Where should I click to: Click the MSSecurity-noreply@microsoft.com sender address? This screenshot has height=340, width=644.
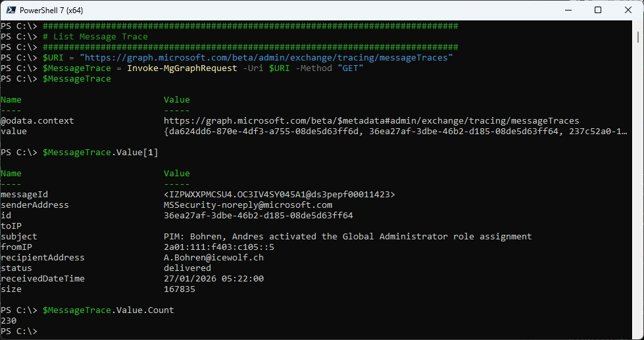[248, 205]
